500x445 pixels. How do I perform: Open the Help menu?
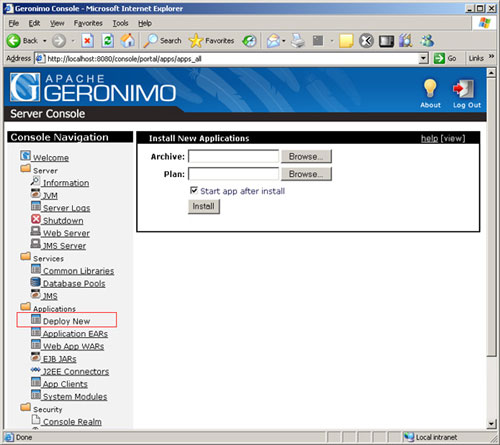point(145,23)
